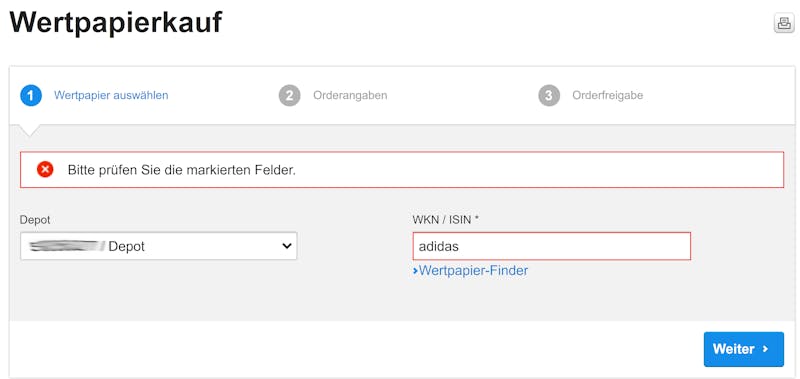The image size is (800, 379).
Task: Click the error message banner
Action: point(402,169)
